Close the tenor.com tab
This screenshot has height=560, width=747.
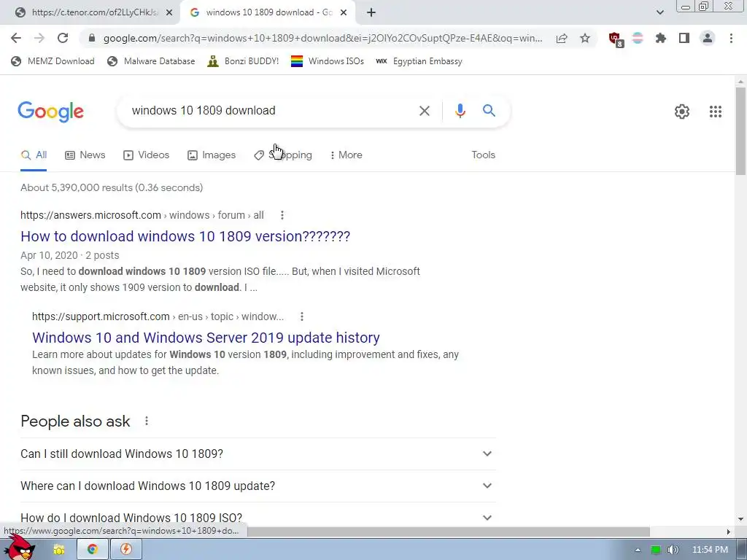(x=169, y=13)
